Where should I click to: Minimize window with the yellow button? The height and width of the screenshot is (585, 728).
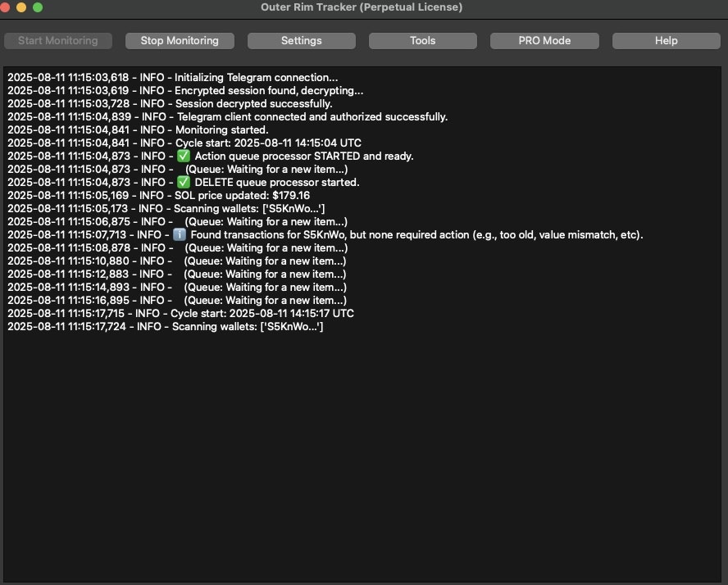(21, 7)
